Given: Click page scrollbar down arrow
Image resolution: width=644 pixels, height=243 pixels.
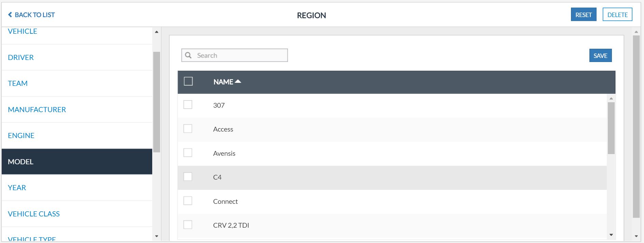Looking at the screenshot, I should (636, 236).
